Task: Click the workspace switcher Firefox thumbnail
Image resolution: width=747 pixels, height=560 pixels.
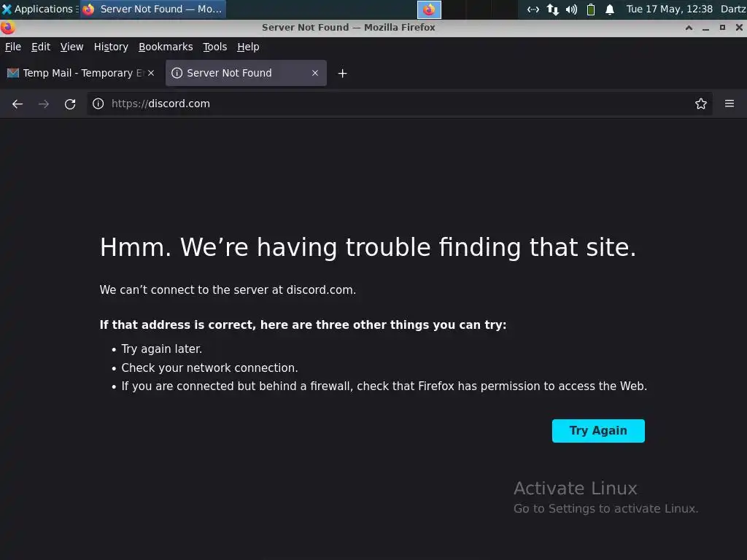Action: 429,9
